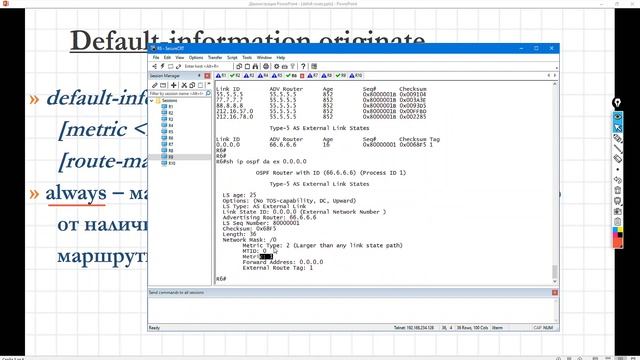Select session R4 in the tree
Image resolution: width=640 pixels, height=360 pixels.
pyautogui.click(x=167, y=125)
